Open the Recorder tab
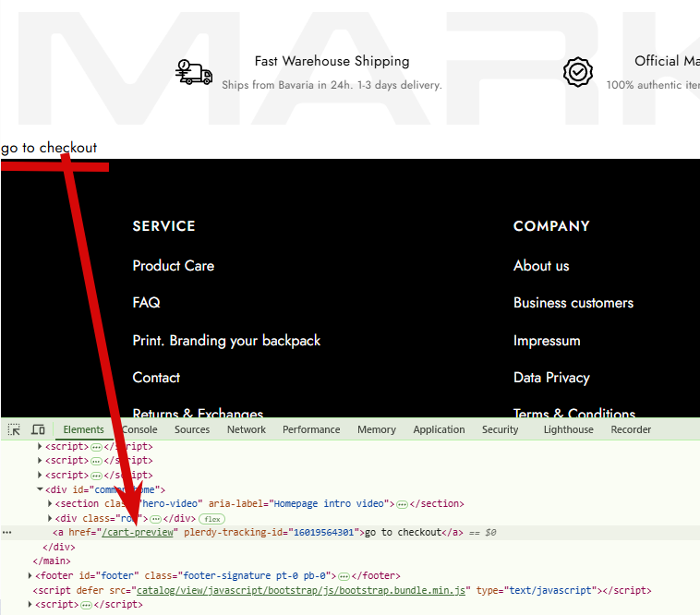Viewport: 700px width, 615px height. click(631, 429)
